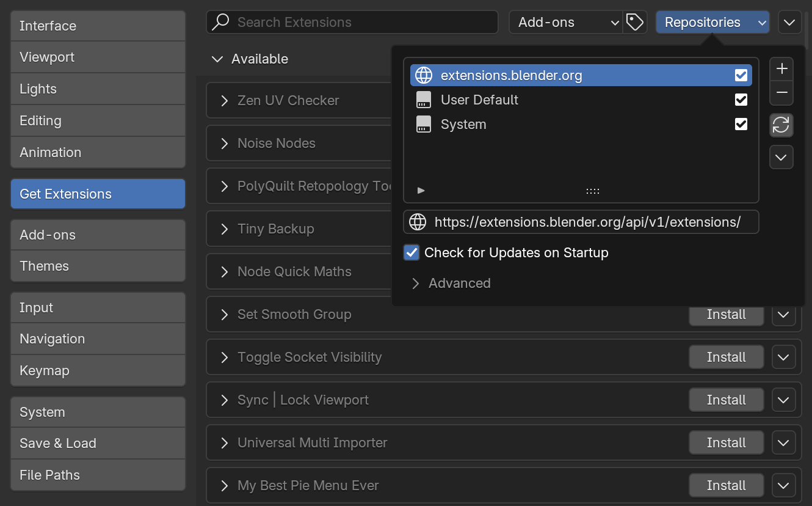This screenshot has width=812, height=506.
Task: Expand Noise Nodes extension details
Action: click(x=225, y=143)
